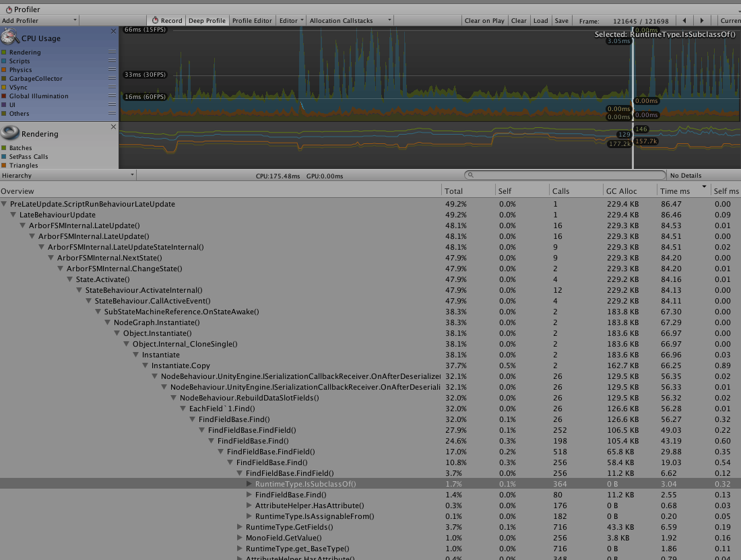Open the Hierarchy view mode dropdown
This screenshot has width=741, height=560.
tap(68, 176)
